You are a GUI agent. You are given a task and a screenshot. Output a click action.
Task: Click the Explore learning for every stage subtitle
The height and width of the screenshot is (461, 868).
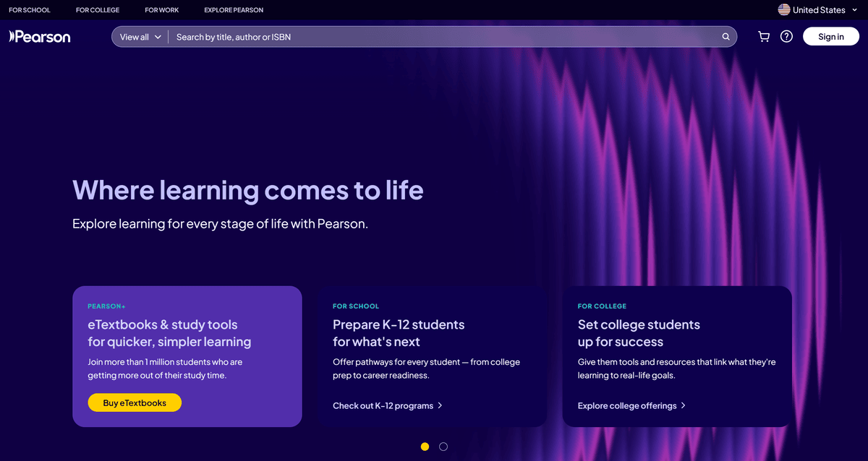pyautogui.click(x=221, y=224)
